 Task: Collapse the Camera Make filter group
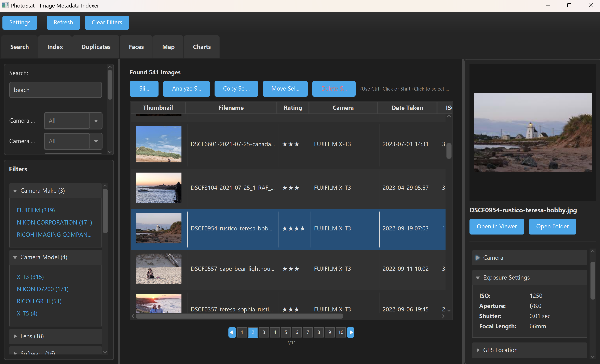click(15, 191)
